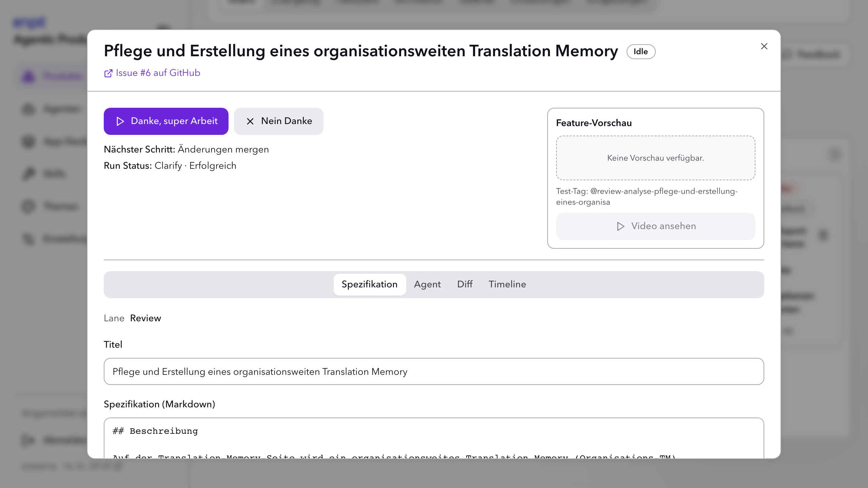Click the 'Nein Danke' button

(279, 121)
